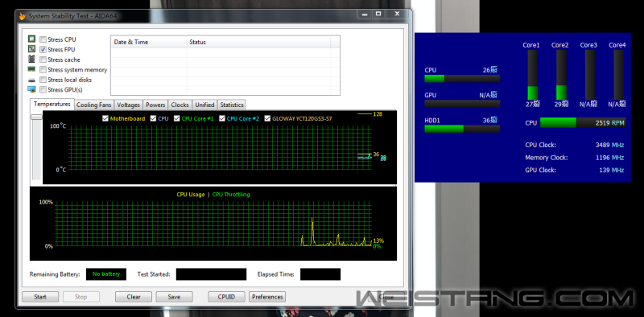Maximize the System Stability Test window

[378, 14]
